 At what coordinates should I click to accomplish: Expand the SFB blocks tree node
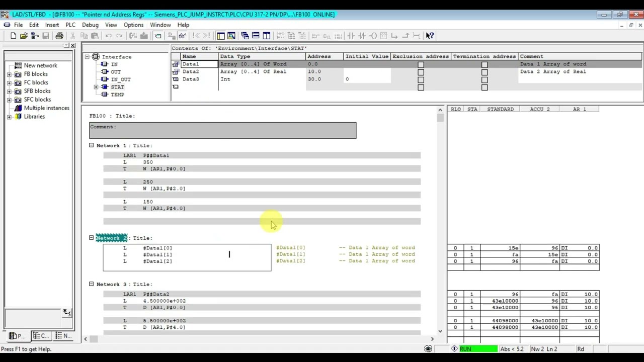pyautogui.click(x=9, y=91)
